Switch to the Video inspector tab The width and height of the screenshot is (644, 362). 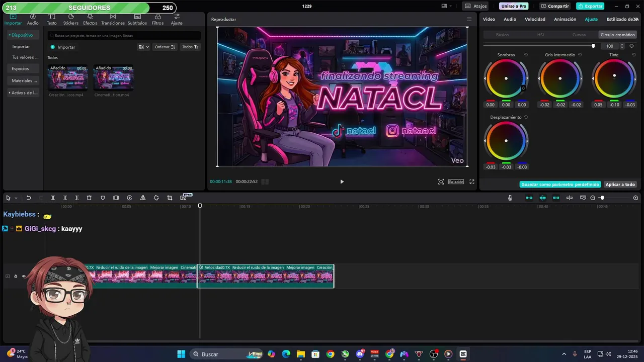pos(489,19)
